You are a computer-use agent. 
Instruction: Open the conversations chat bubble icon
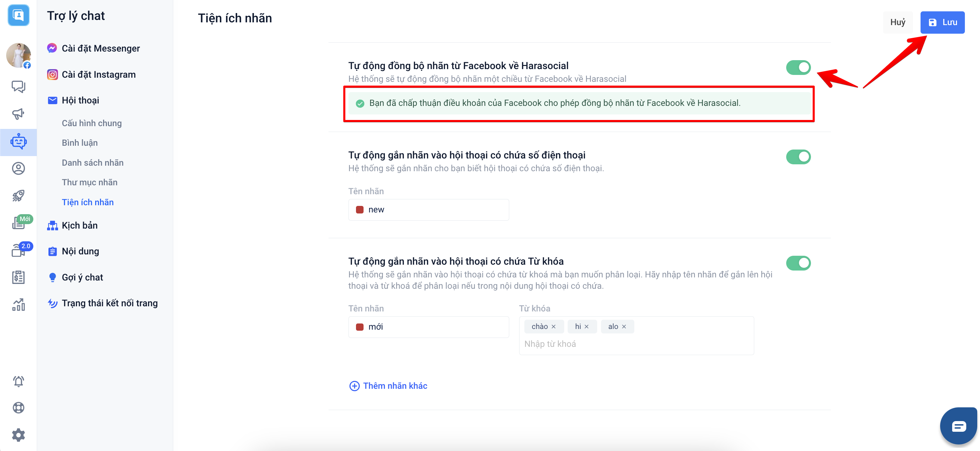[x=18, y=86]
